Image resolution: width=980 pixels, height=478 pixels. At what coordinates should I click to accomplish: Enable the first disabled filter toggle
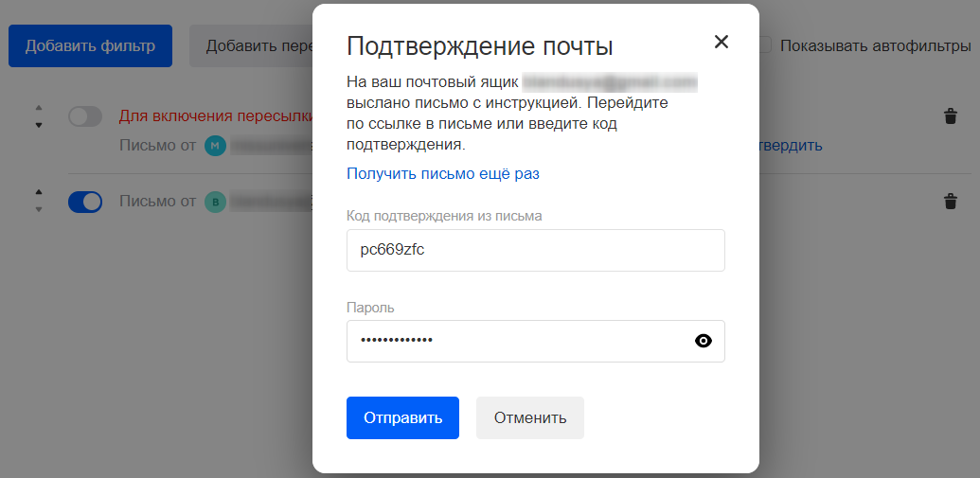pyautogui.click(x=85, y=116)
